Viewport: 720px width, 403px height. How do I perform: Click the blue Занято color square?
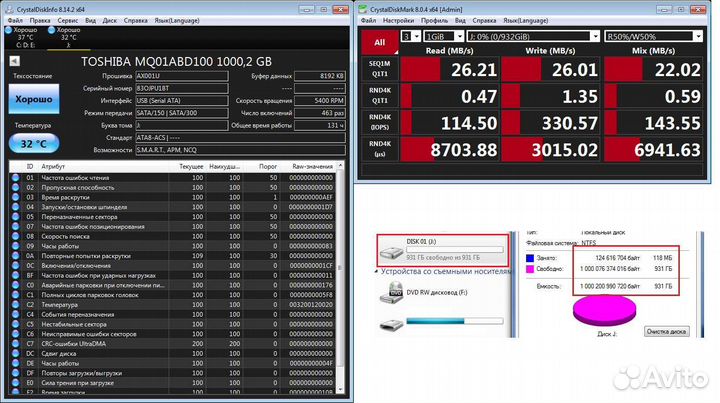(x=530, y=258)
